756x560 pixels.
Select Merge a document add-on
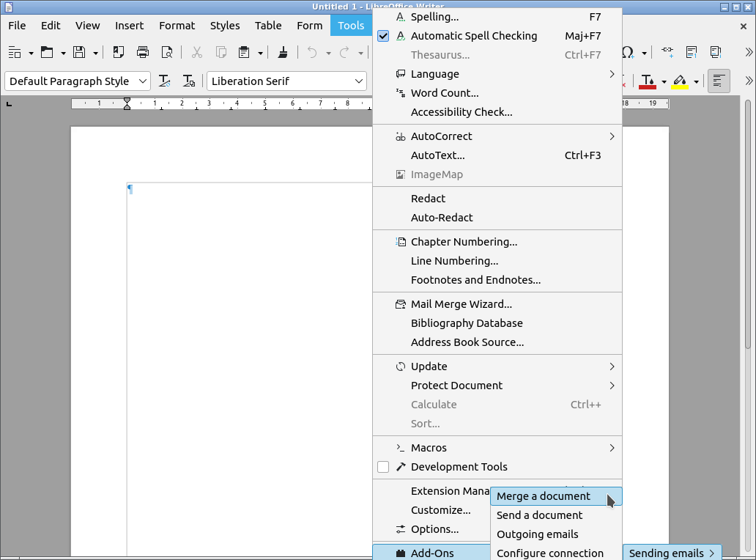tap(557, 496)
